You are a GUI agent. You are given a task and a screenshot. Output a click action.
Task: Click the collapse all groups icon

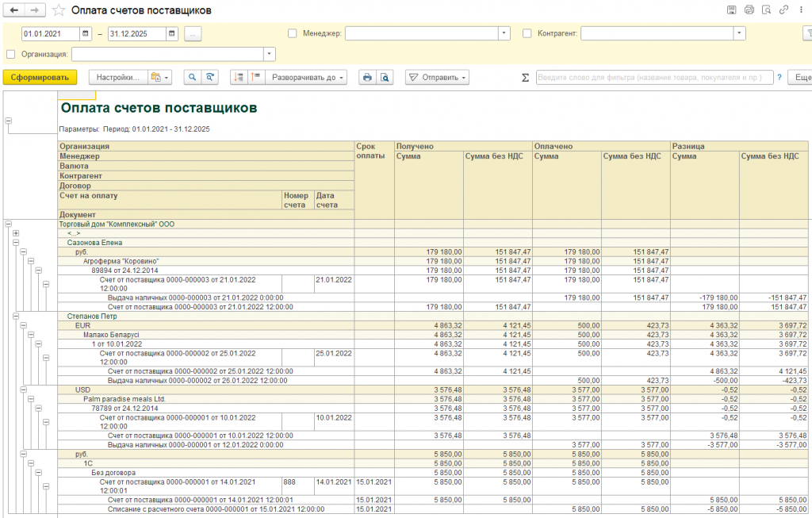pos(255,77)
